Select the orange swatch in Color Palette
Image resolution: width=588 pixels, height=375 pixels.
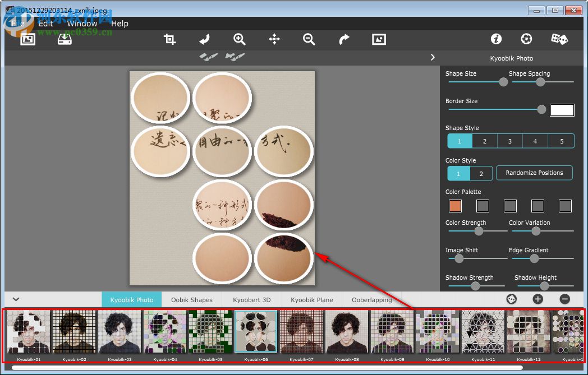tap(455, 206)
